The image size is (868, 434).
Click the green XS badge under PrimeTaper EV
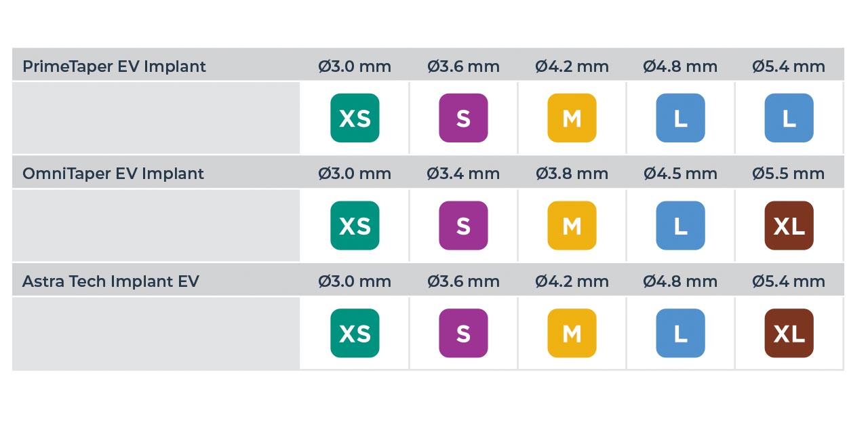click(x=355, y=118)
